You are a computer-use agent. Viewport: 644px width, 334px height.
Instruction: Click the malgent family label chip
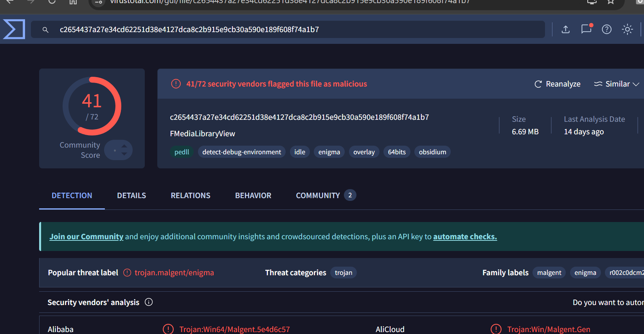pos(549,273)
